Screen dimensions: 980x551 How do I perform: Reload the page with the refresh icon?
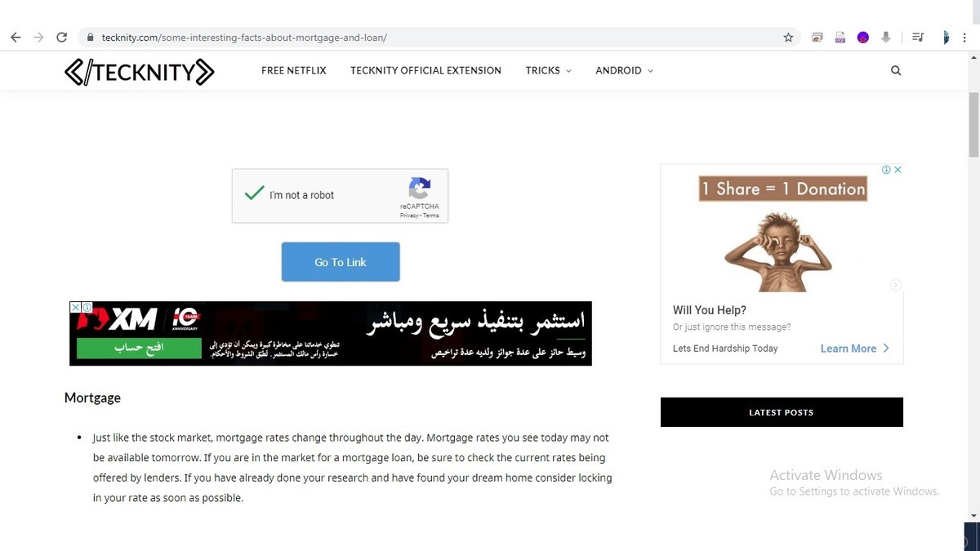[x=61, y=38]
